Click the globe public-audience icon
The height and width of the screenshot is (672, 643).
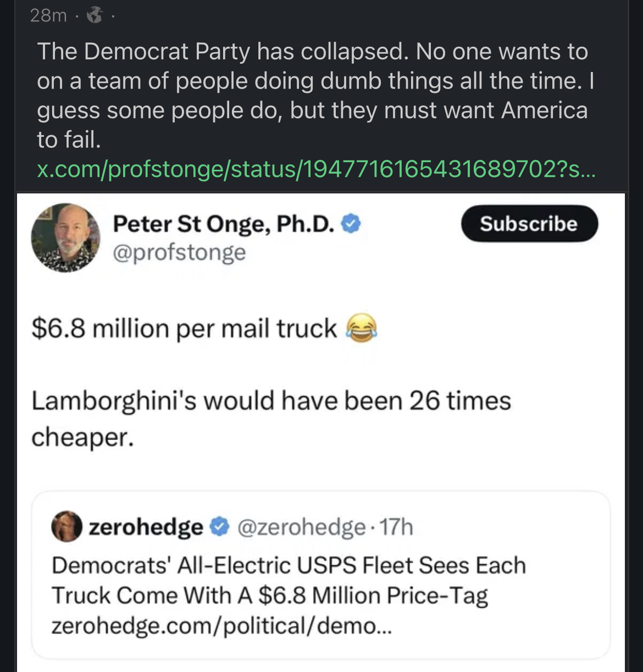95,15
